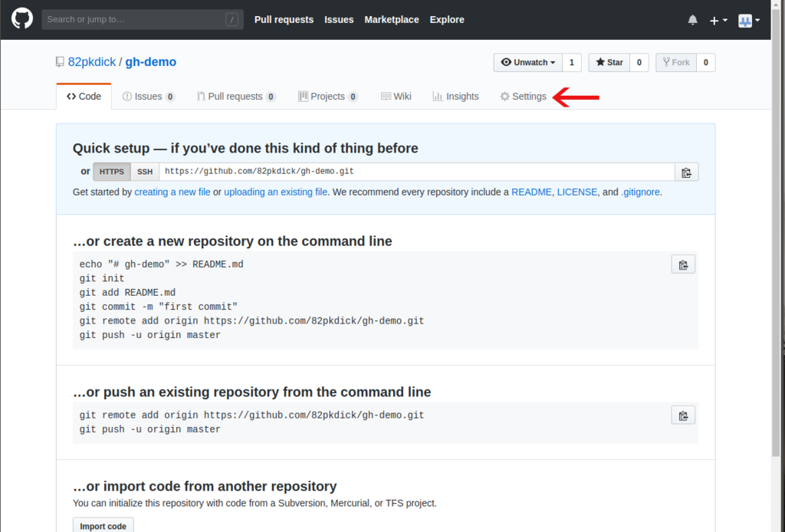785x532 pixels.
Task: View the forks count next to Fork
Action: point(706,63)
